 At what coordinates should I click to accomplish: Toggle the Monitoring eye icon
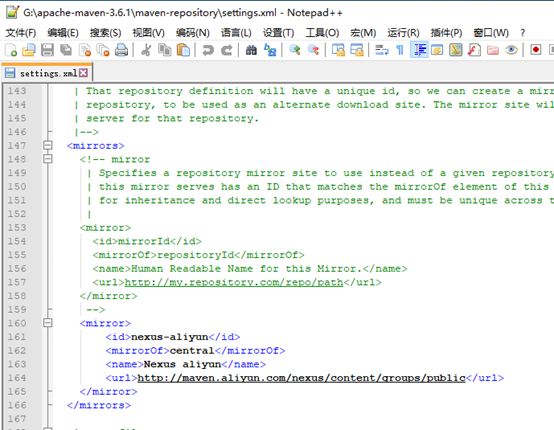pos(511,50)
